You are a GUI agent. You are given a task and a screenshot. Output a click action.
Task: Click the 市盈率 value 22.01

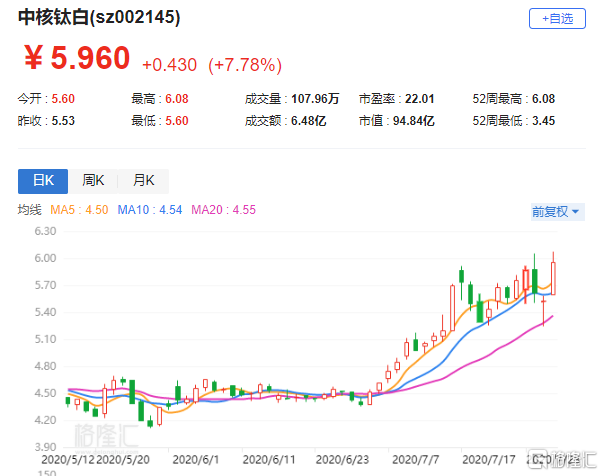[420, 99]
